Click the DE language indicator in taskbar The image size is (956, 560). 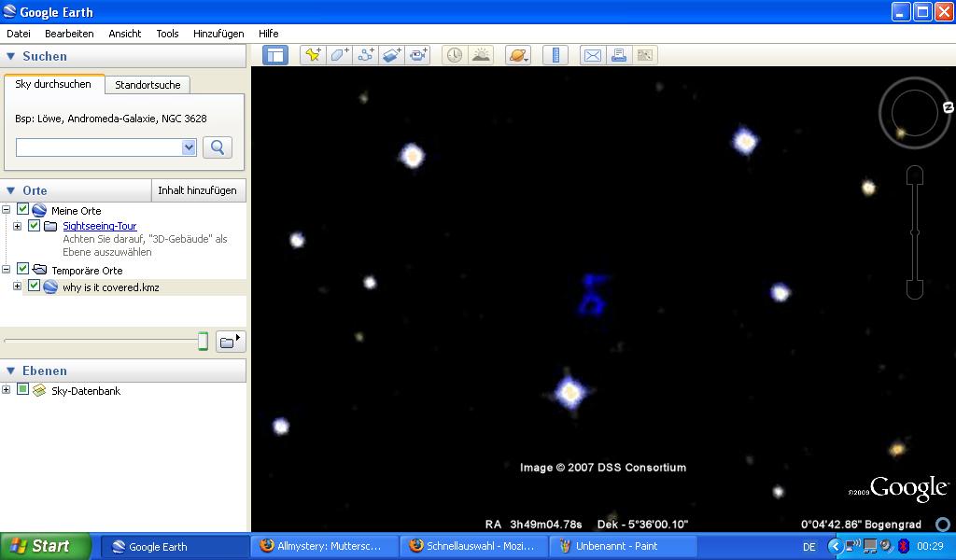[809, 547]
